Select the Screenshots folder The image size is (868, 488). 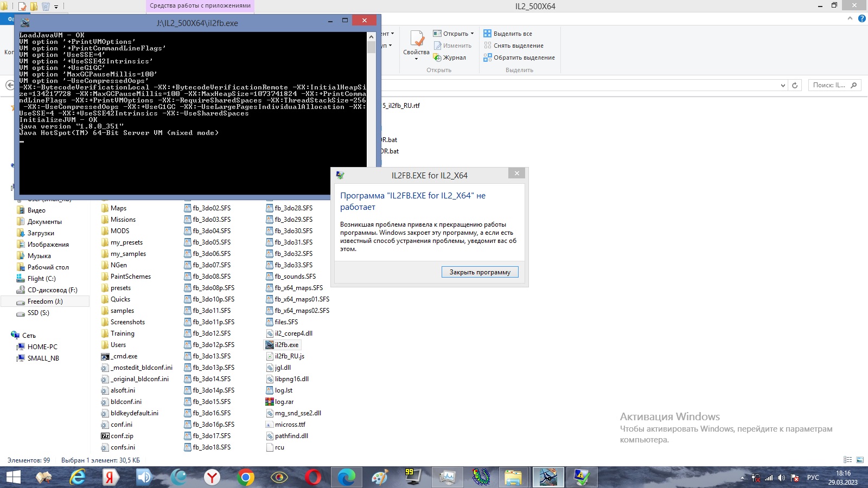tap(127, 322)
